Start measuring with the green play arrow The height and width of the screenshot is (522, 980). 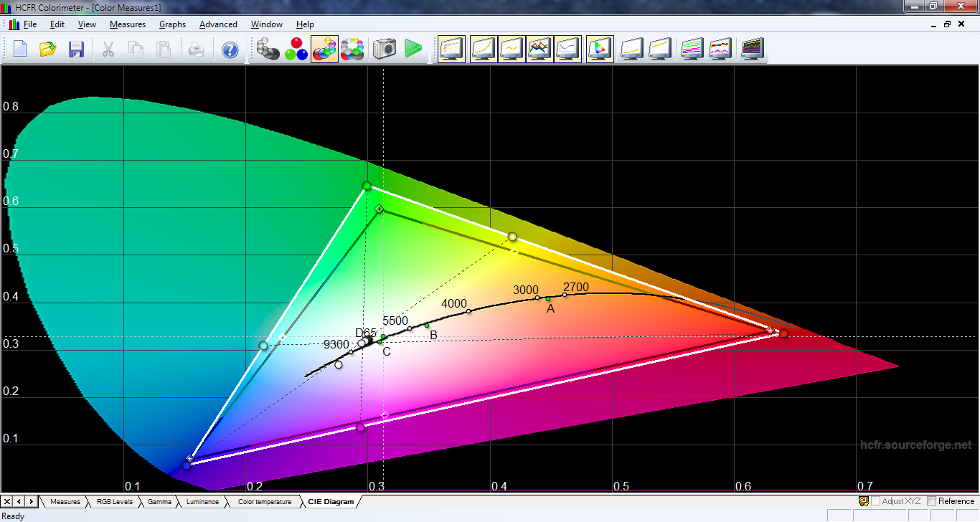click(413, 49)
